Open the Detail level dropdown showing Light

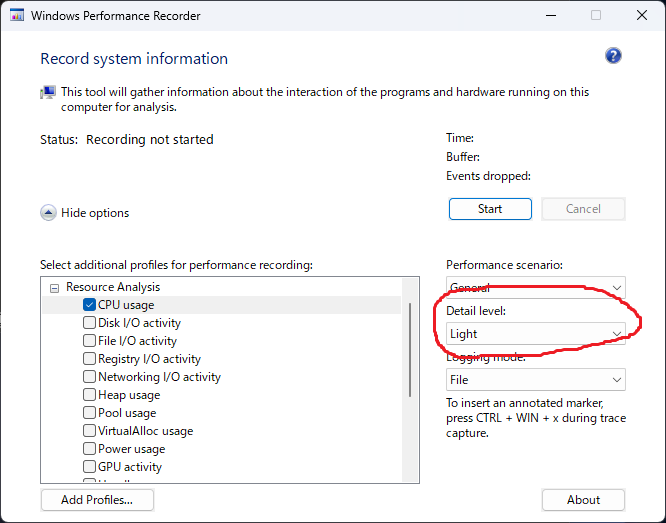(536, 334)
